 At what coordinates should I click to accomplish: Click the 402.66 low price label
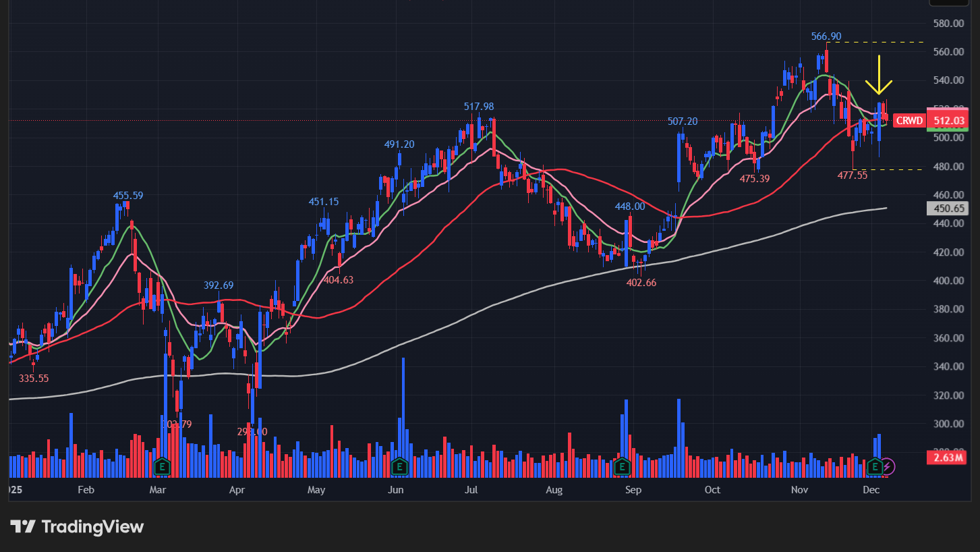pyautogui.click(x=641, y=283)
